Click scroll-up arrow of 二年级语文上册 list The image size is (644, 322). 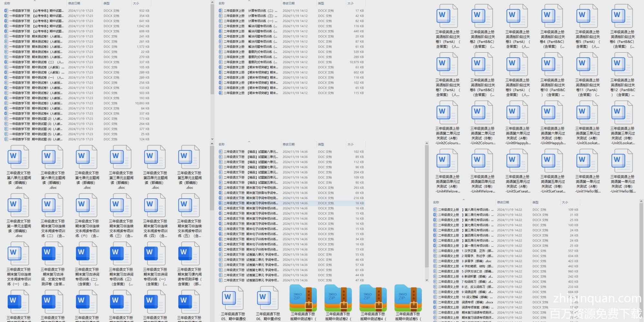641,202
